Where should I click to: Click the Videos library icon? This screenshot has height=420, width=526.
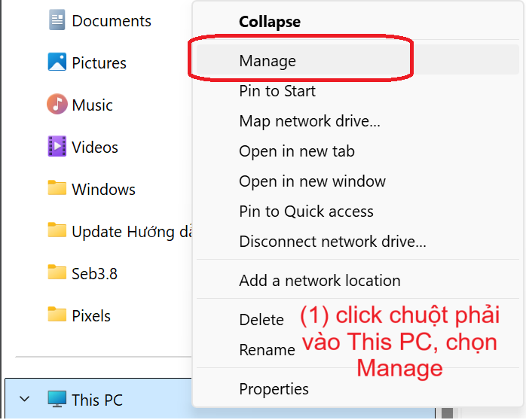coord(57,147)
